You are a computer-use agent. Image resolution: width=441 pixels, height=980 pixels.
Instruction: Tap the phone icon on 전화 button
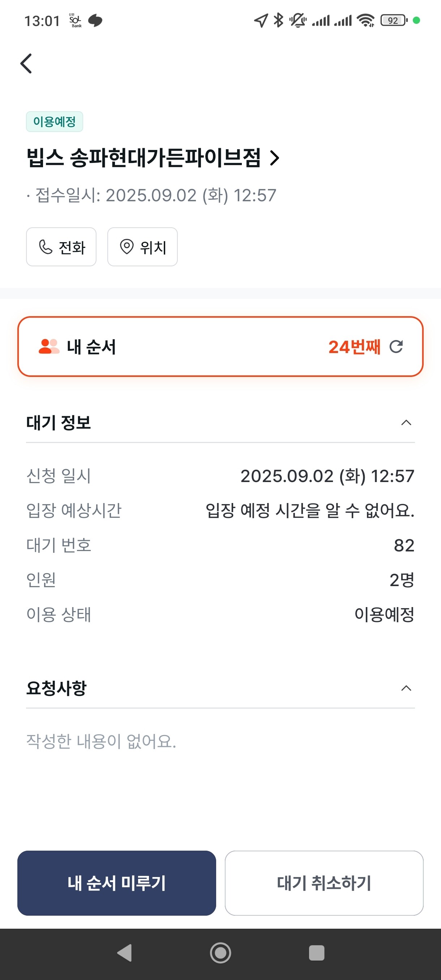[x=46, y=247]
